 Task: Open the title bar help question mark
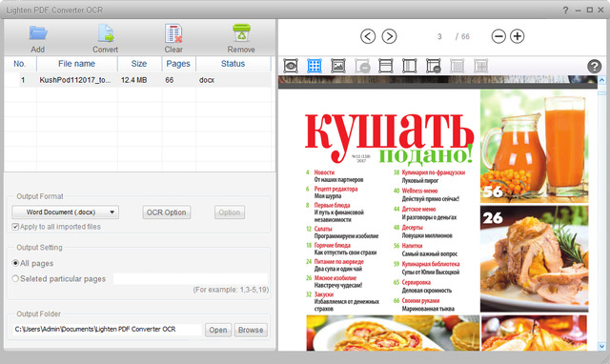565,10
